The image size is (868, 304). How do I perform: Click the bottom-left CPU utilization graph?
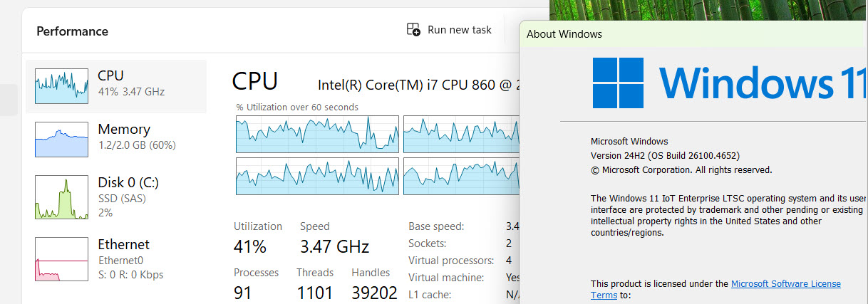(x=317, y=176)
